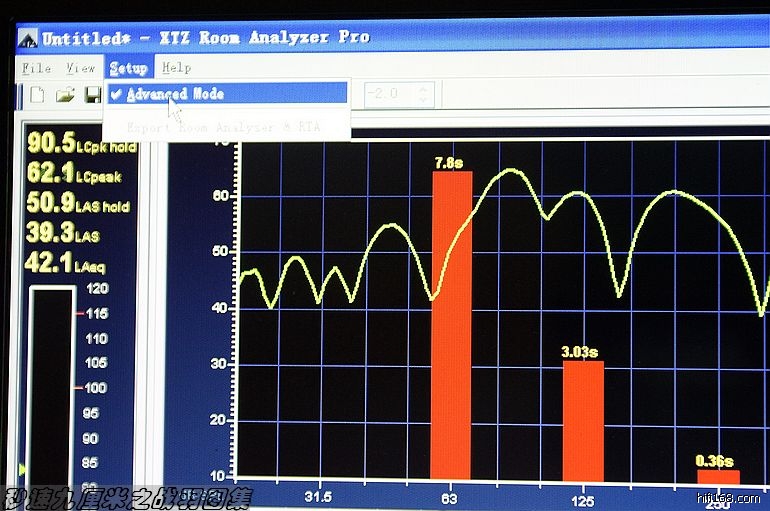Viewport: 770px width, 511px height.
Task: Click the app logo in title bar
Action: click(x=27, y=38)
